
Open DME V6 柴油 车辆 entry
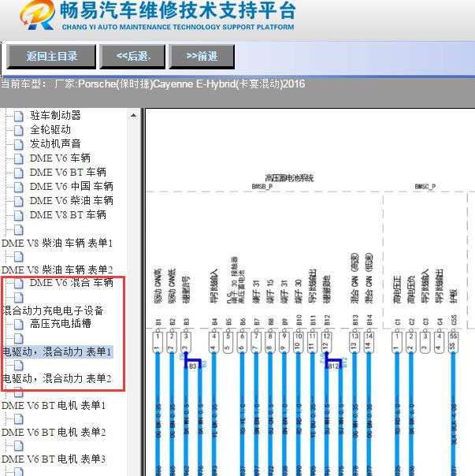coord(72,200)
